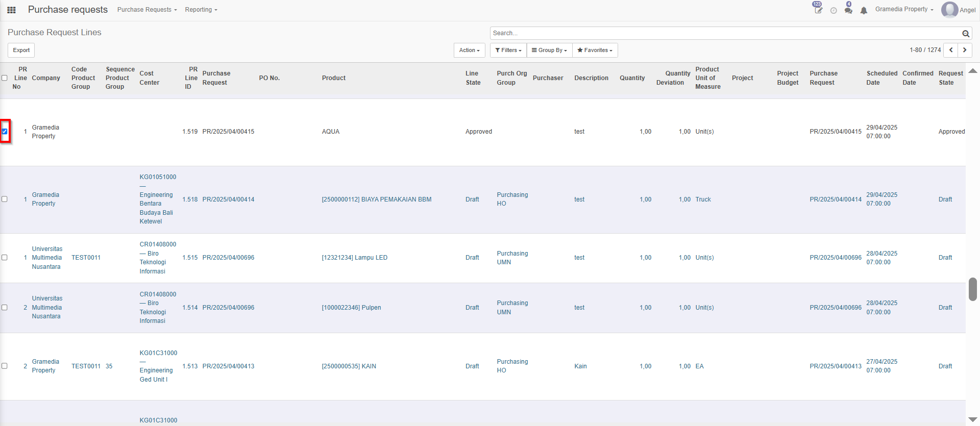980x426 pixels.
Task: Click KG01051000 Engineering Bentara cost center cell
Action: click(x=158, y=199)
